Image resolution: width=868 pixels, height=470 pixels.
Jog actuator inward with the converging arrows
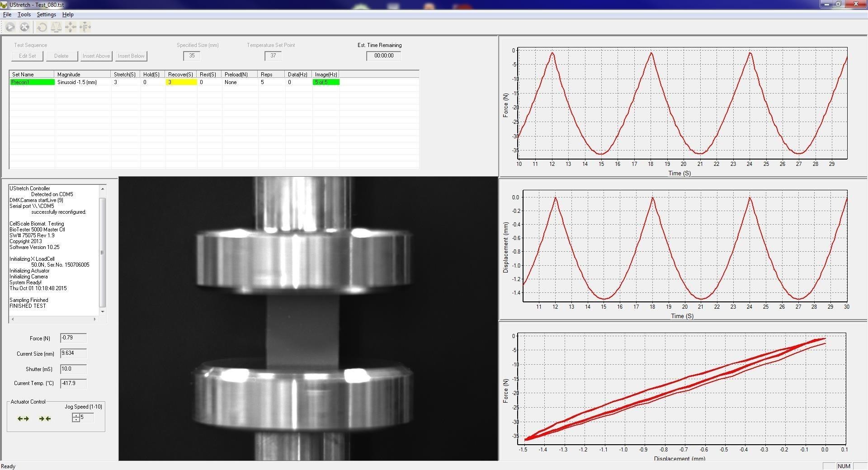45,418
